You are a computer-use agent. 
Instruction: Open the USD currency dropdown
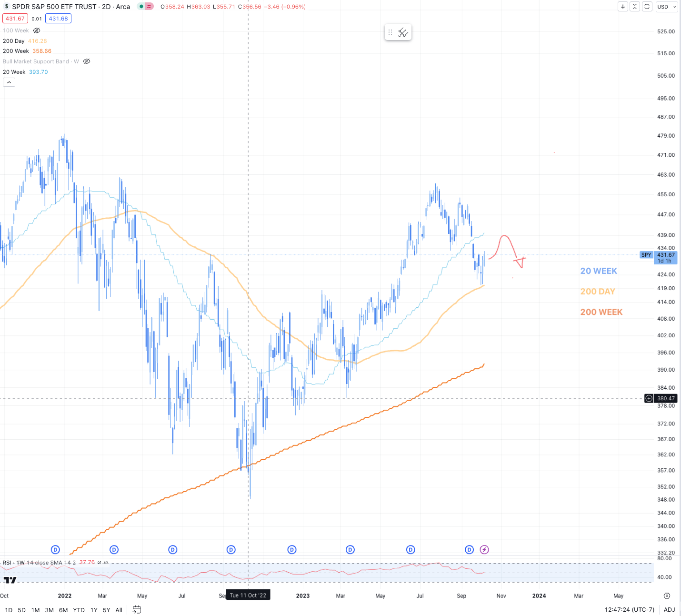(x=667, y=7)
